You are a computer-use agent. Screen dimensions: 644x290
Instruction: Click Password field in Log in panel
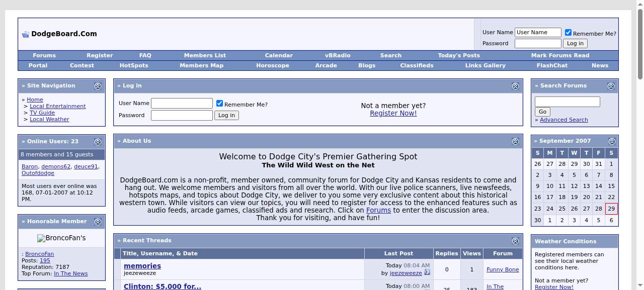[182, 115]
